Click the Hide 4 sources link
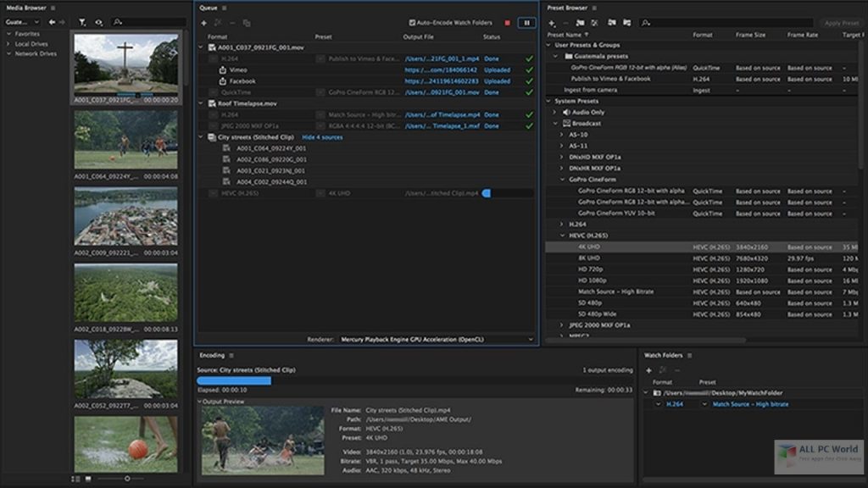 click(322, 136)
